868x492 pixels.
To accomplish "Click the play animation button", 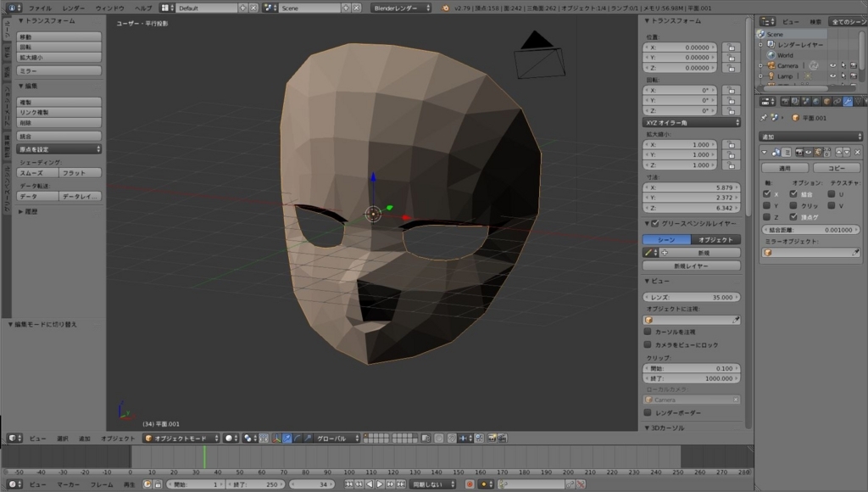I will click(x=379, y=484).
